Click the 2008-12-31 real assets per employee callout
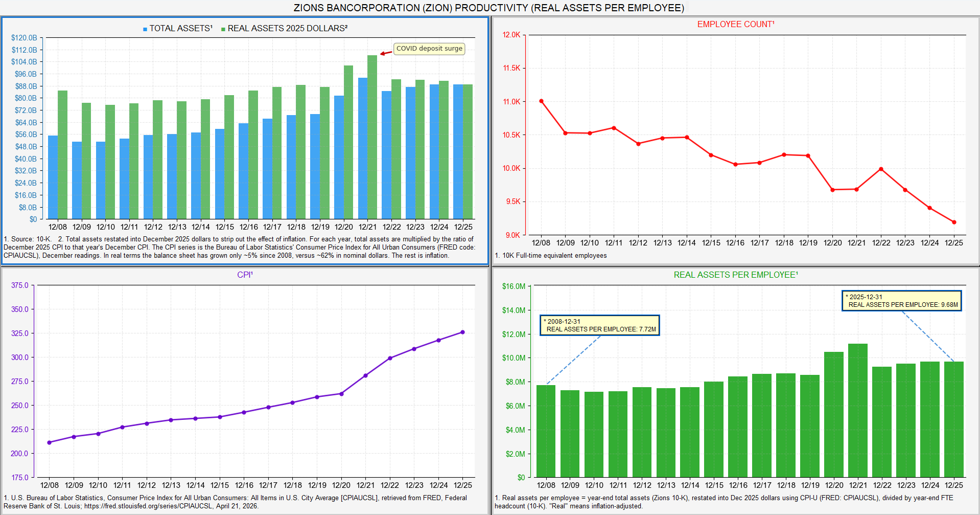The height and width of the screenshot is (515, 980). [600, 325]
